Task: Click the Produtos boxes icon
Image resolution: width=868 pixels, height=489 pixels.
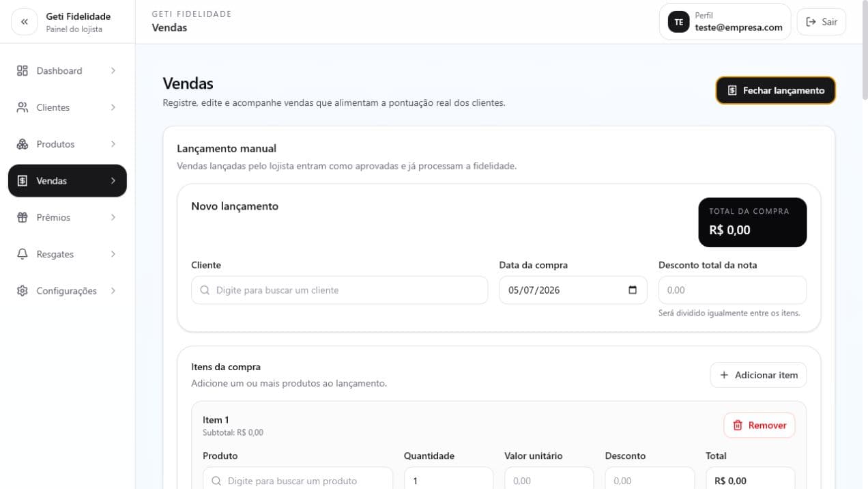Action: (23, 144)
